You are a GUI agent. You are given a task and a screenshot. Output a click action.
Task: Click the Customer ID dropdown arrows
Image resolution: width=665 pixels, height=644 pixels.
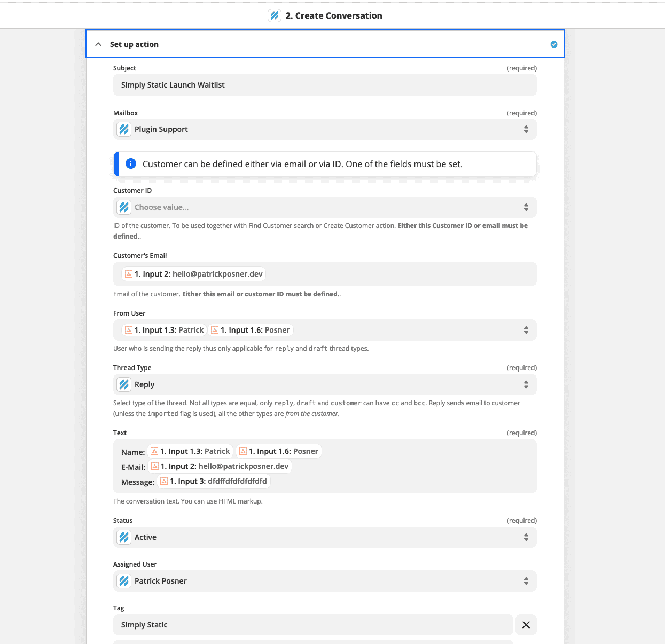pyautogui.click(x=526, y=207)
